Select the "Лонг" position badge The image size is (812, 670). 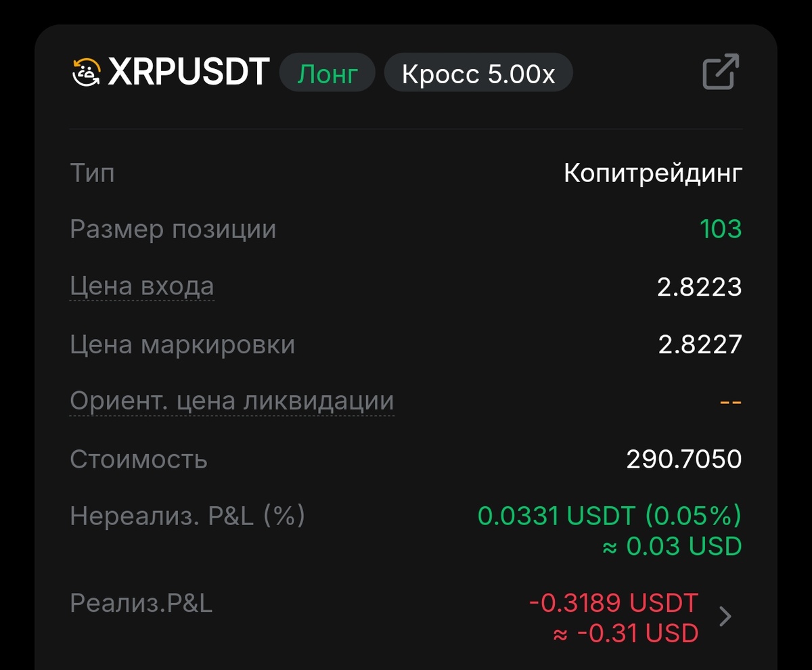(x=327, y=71)
